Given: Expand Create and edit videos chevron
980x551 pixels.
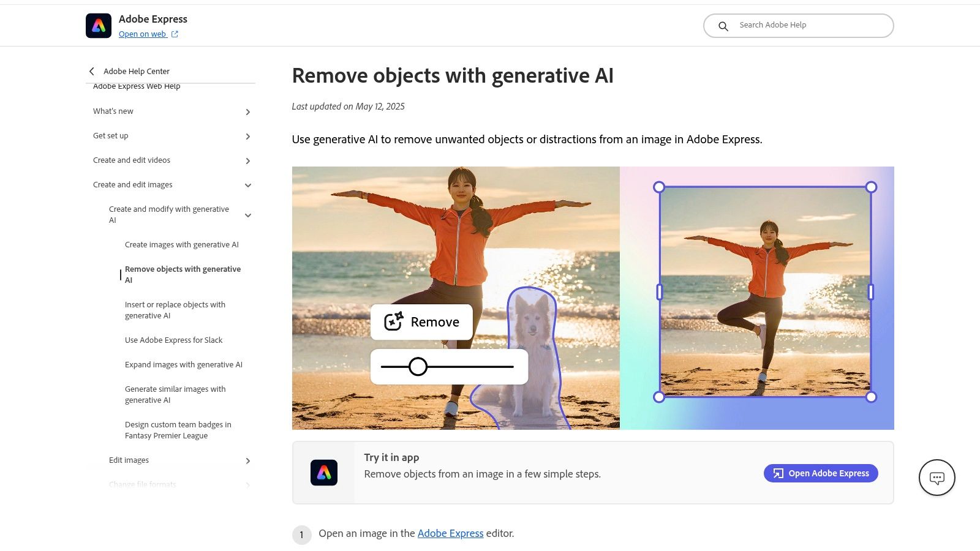Looking at the screenshot, I should tap(247, 161).
